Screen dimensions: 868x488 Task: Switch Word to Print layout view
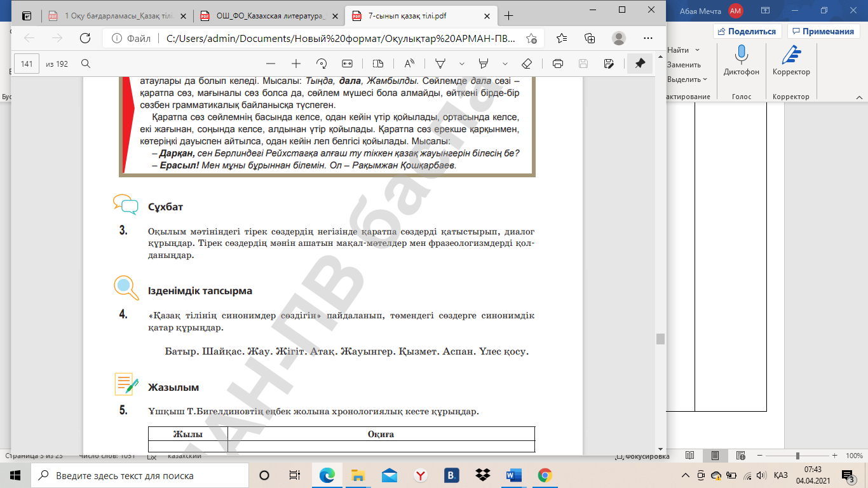pos(715,456)
